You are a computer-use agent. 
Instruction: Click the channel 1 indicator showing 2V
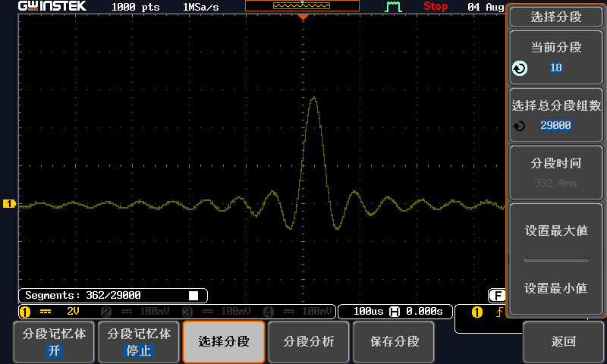(51, 312)
